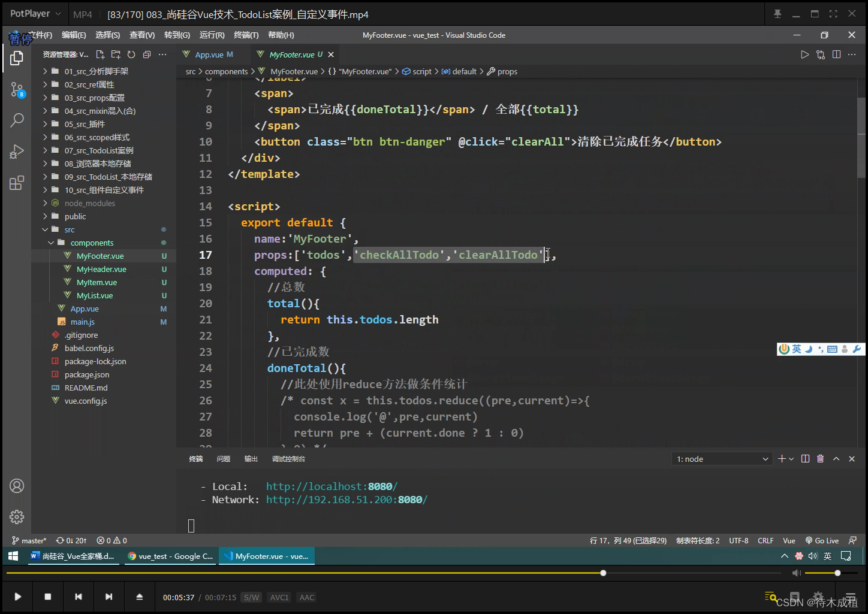The height and width of the screenshot is (614, 868).
Task: Close the MyFooter.vue editor tab
Action: click(x=331, y=55)
